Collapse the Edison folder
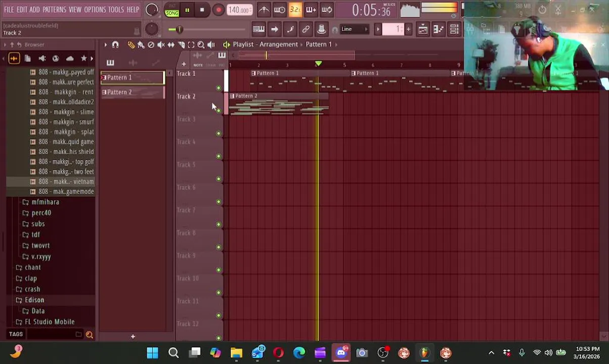This screenshot has height=364, width=609. pyautogui.click(x=34, y=300)
